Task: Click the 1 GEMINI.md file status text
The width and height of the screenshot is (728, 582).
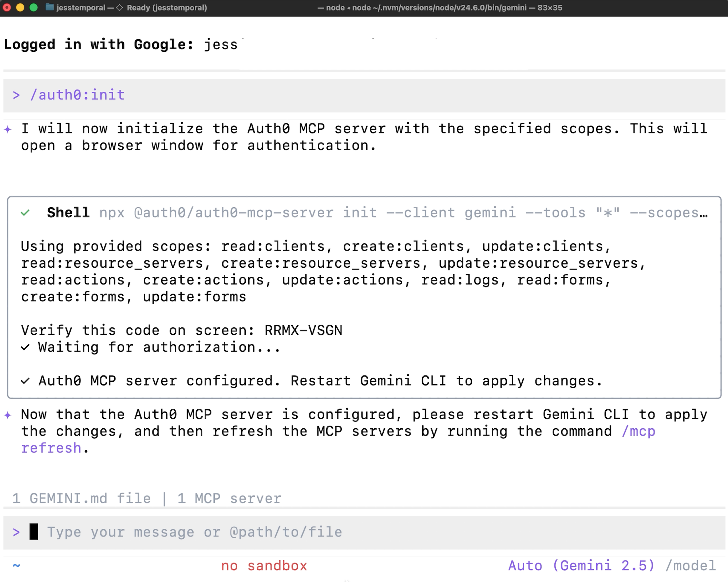Action: point(81,498)
